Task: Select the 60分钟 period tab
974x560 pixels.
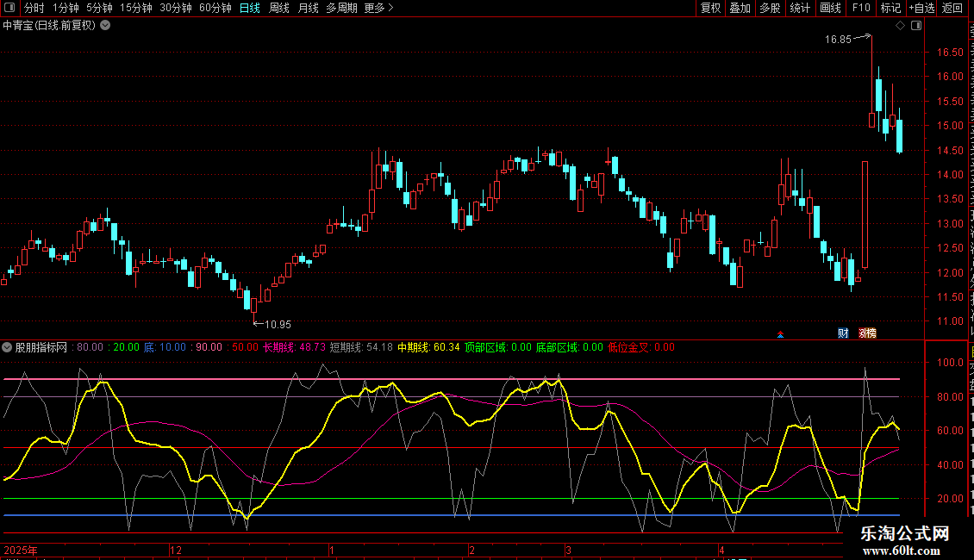Action: point(215,8)
